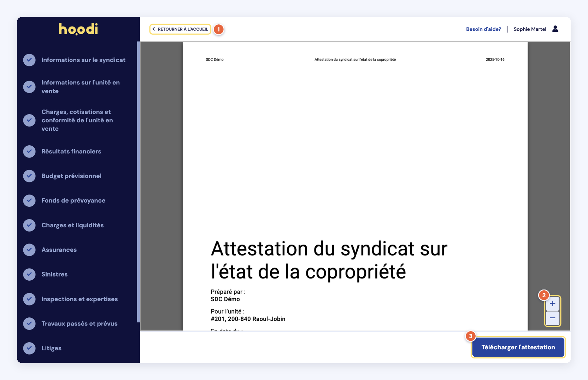
Task: Open the Litiges section
Action: click(51, 348)
